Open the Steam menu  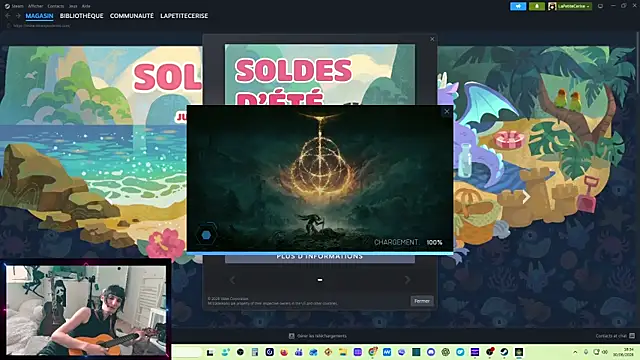click(14, 6)
